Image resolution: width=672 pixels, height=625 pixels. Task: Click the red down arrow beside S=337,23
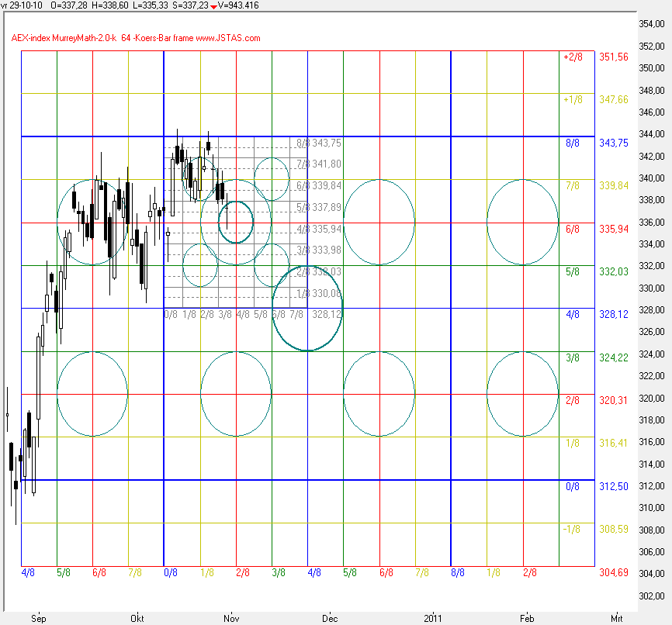[213, 6]
